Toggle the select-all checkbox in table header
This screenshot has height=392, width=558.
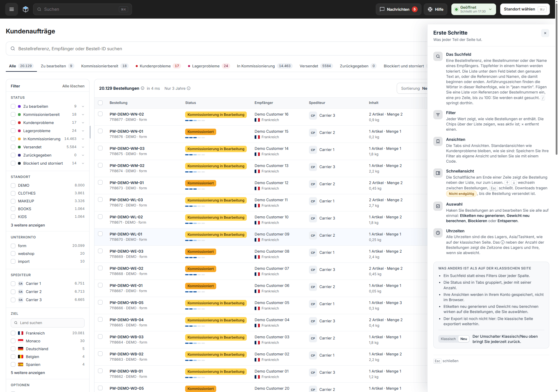pos(100,103)
